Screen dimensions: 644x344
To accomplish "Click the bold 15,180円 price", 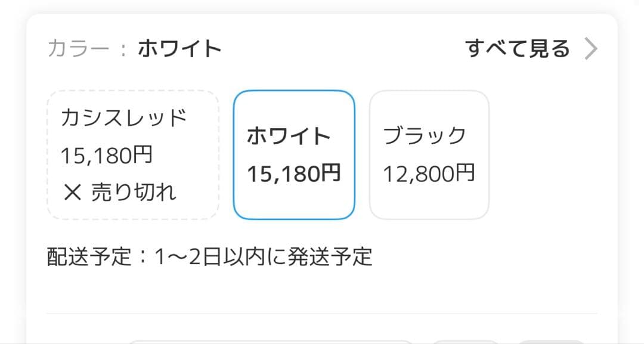I will coord(294,173).
